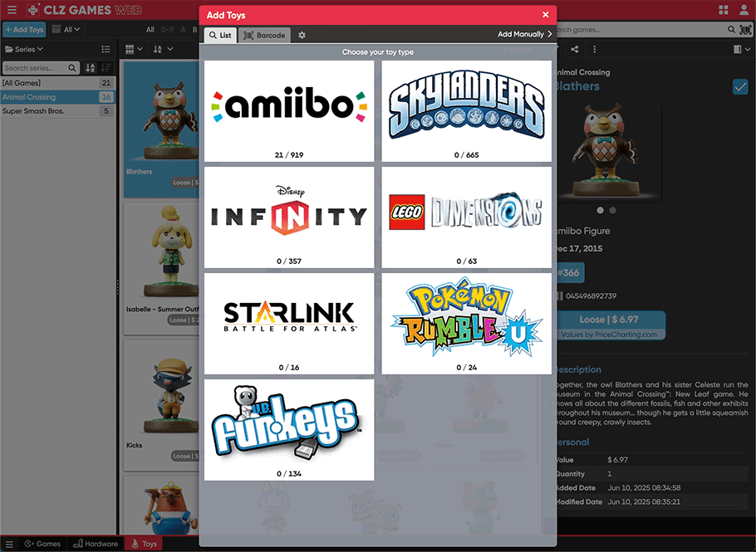Choose Pokémon Rumble U toy type
756x552 pixels.
point(466,324)
